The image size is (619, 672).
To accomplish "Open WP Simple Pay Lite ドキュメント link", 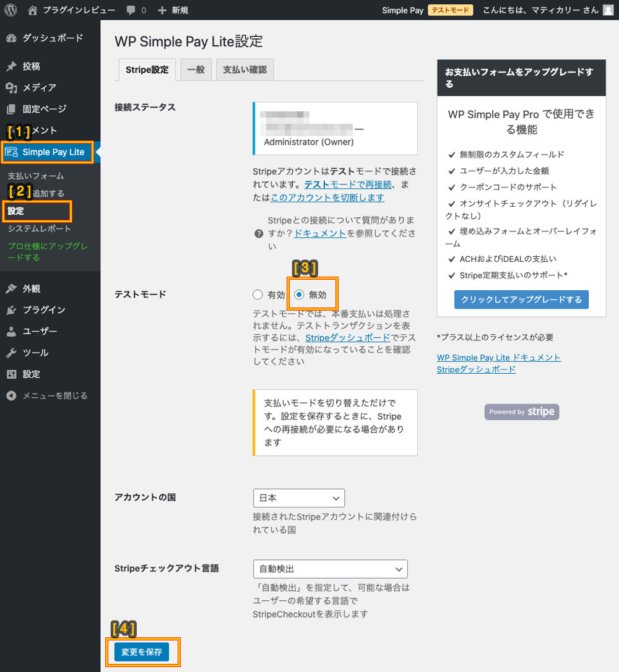I will click(498, 358).
